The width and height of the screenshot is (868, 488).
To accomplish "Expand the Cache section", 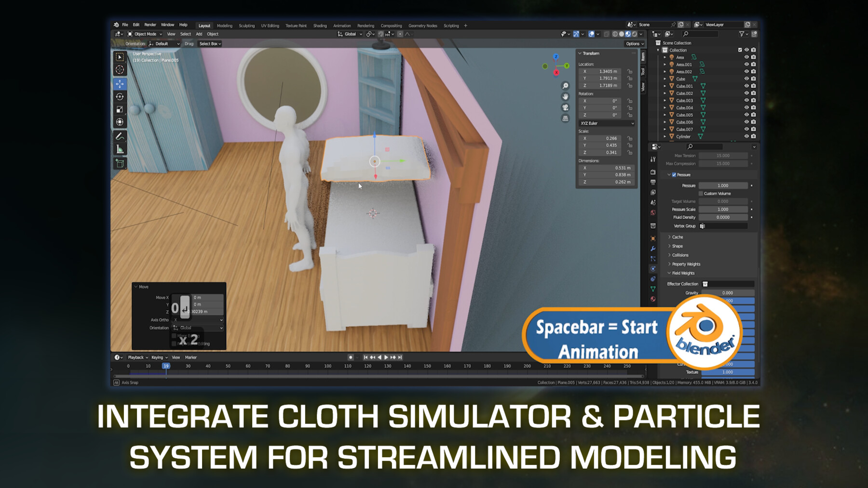I will coord(677,237).
